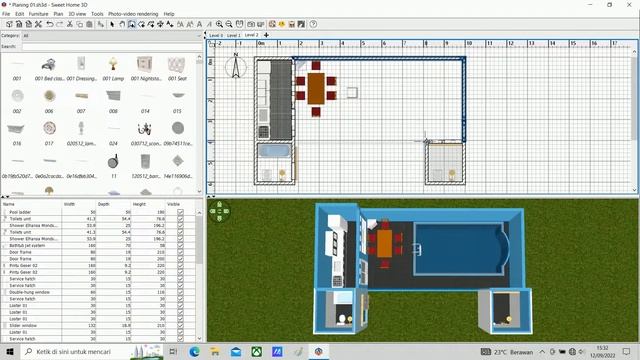Sort furniture by Name column header
Screen dimensions: 640x360
pyautogui.click(x=31, y=204)
